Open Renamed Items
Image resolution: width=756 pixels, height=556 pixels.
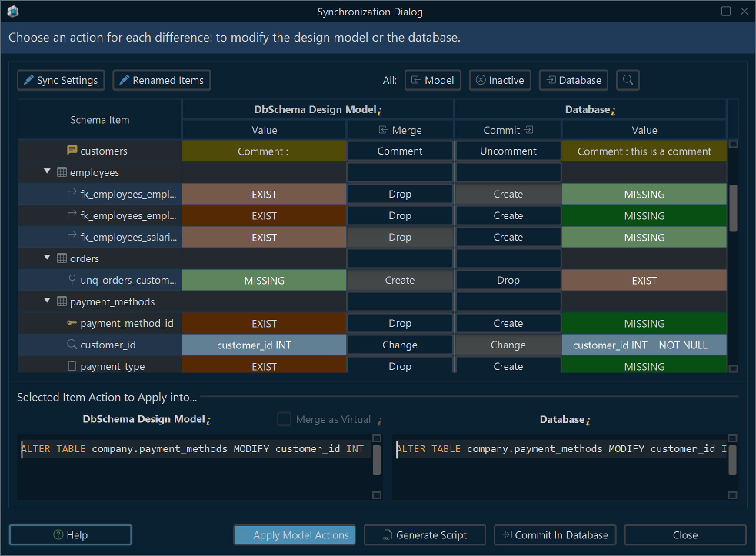point(162,80)
